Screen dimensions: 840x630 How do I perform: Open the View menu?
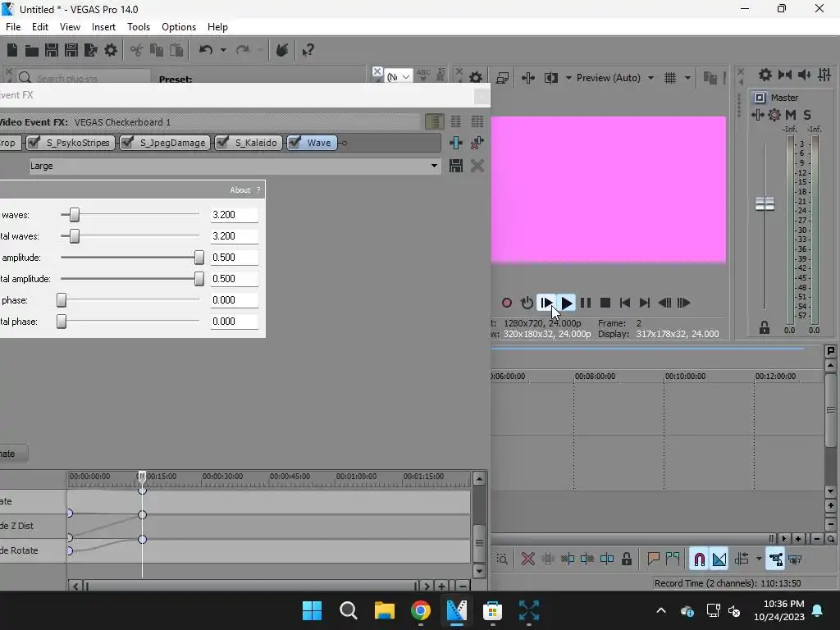point(70,27)
